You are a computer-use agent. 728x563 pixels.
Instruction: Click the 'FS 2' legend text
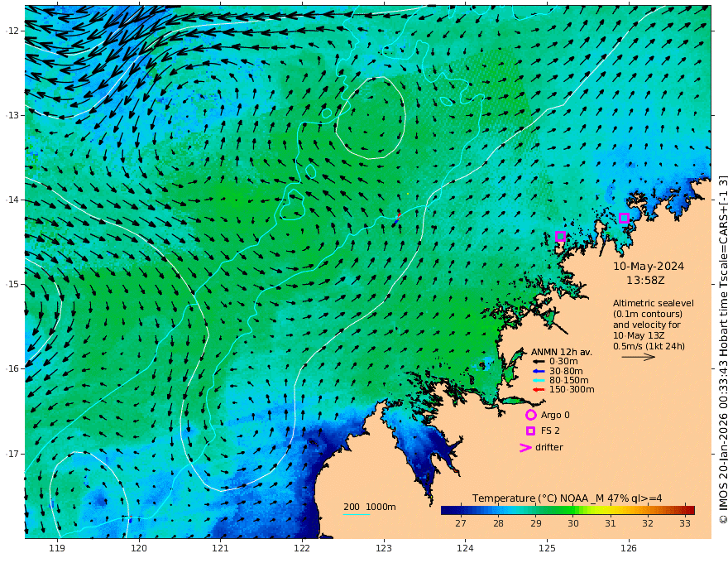[x=550, y=431]
